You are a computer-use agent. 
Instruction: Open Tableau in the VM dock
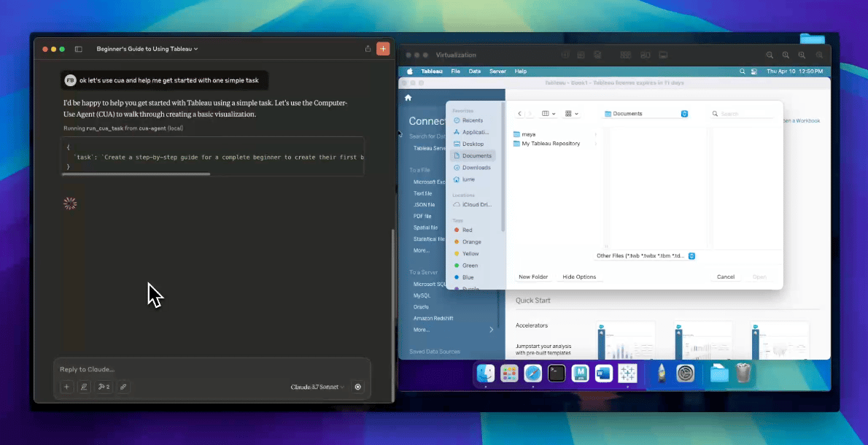pyautogui.click(x=628, y=374)
